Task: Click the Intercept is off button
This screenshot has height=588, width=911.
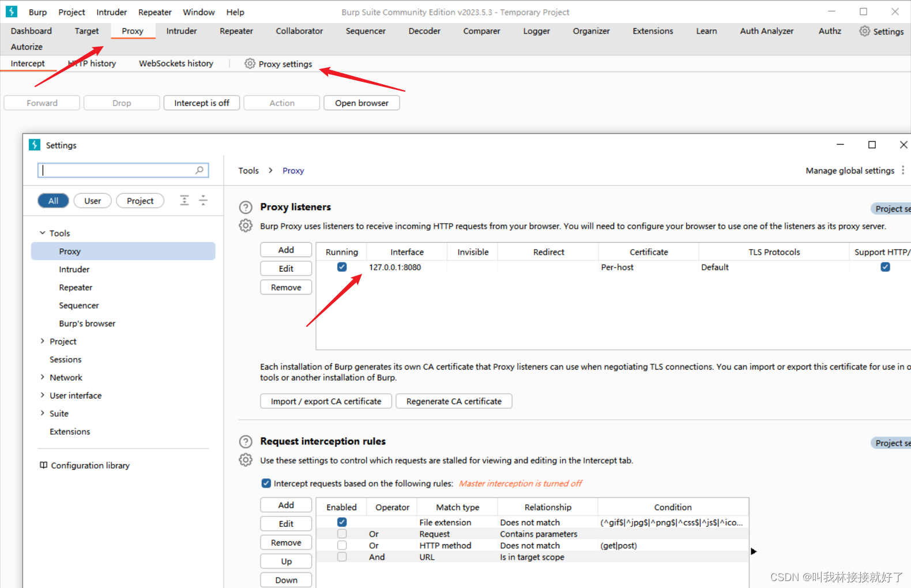Action: 202,103
